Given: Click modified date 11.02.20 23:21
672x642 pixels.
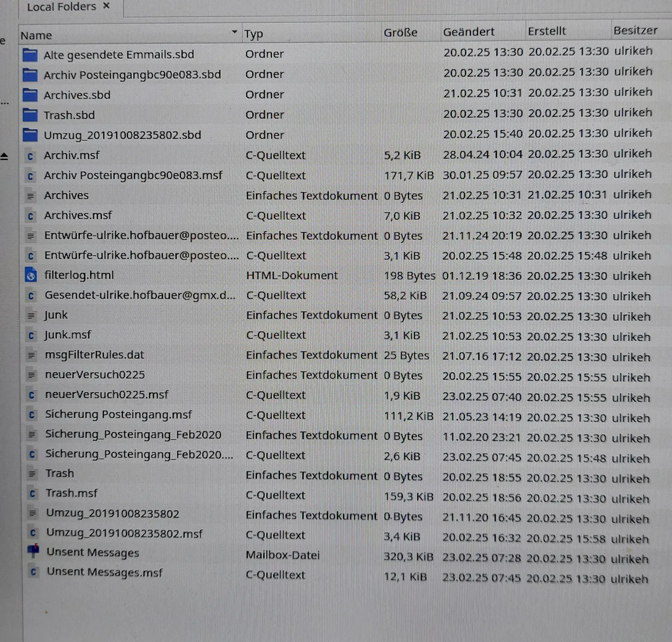Looking at the screenshot, I should (482, 437).
